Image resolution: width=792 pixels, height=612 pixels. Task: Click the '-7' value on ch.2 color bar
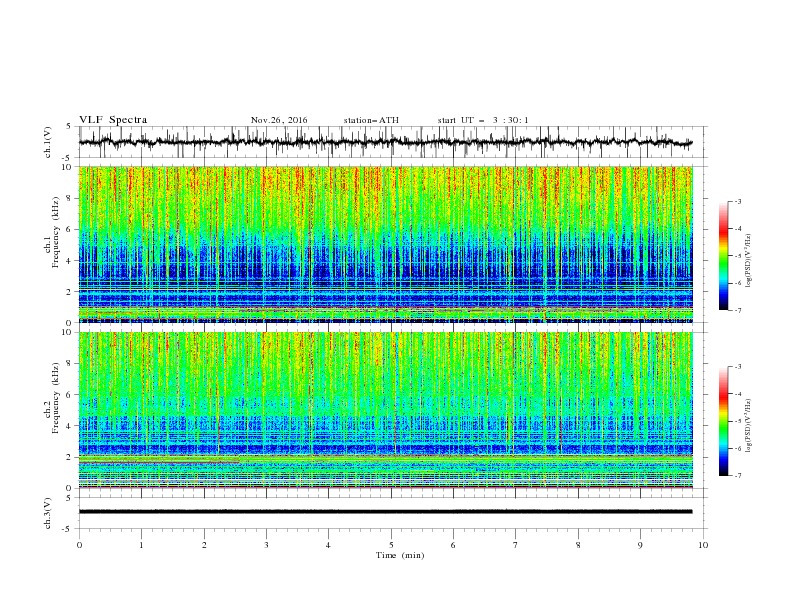coord(738,476)
